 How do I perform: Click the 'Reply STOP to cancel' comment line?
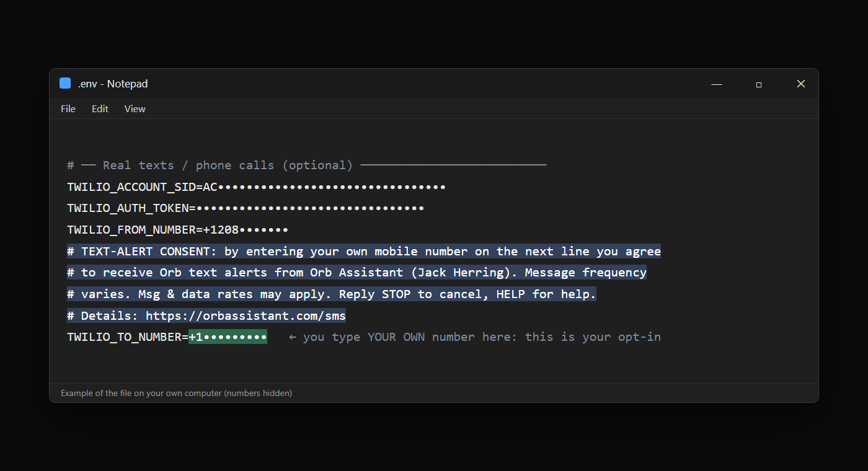click(x=332, y=294)
